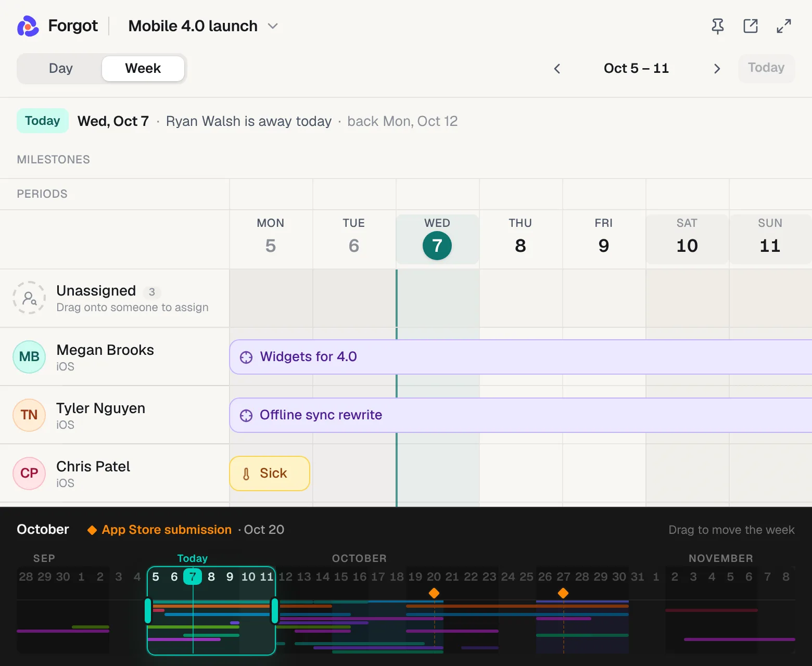Click the Oct 5 – 11 date range label
The width and height of the screenshot is (812, 666).
(x=636, y=69)
